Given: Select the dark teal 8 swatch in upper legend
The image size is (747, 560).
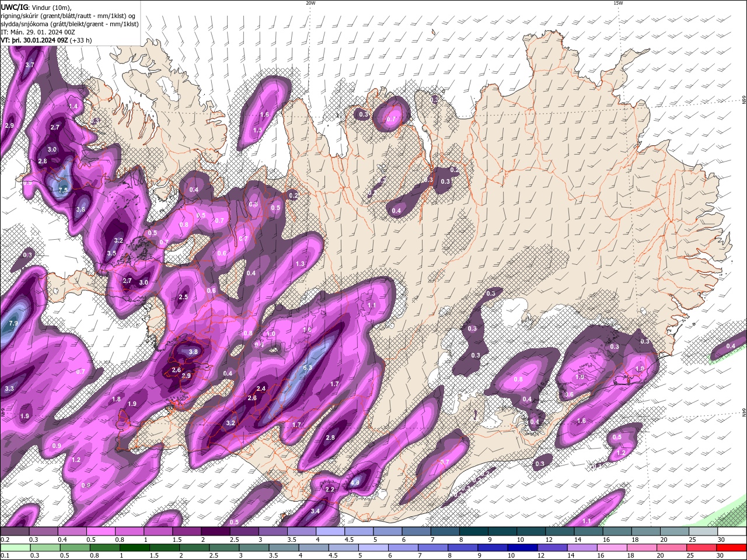Looking at the screenshot, I should click(473, 531).
